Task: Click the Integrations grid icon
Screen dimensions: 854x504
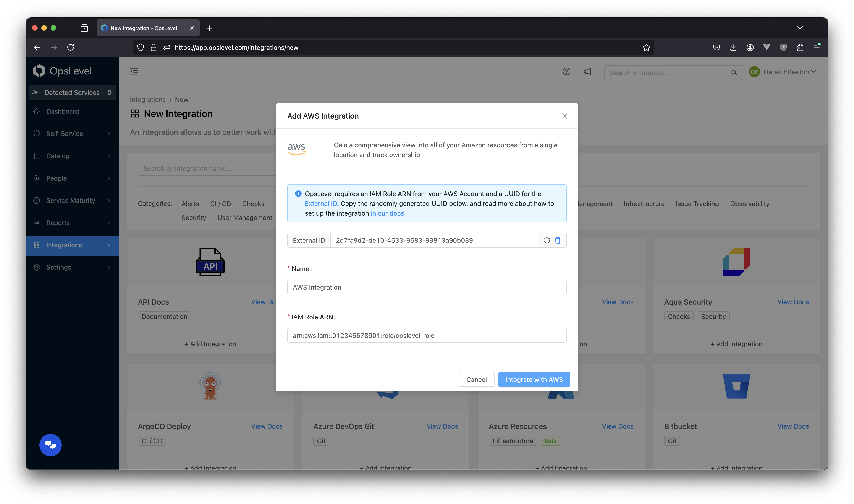Action: [x=37, y=245]
